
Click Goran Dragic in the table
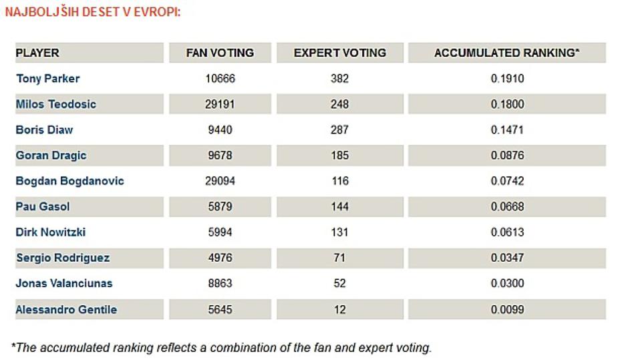tap(51, 156)
